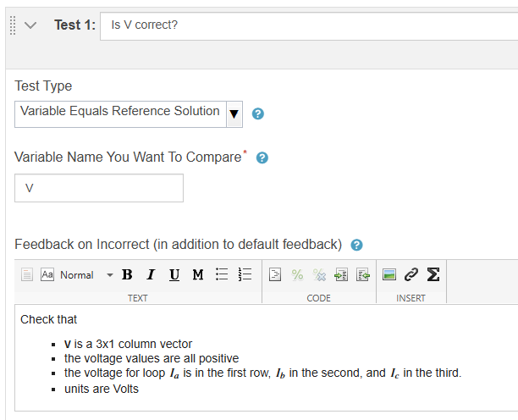The width and height of the screenshot is (518, 420).
Task: Click the variable name field containing V
Action: pyautogui.click(x=99, y=188)
